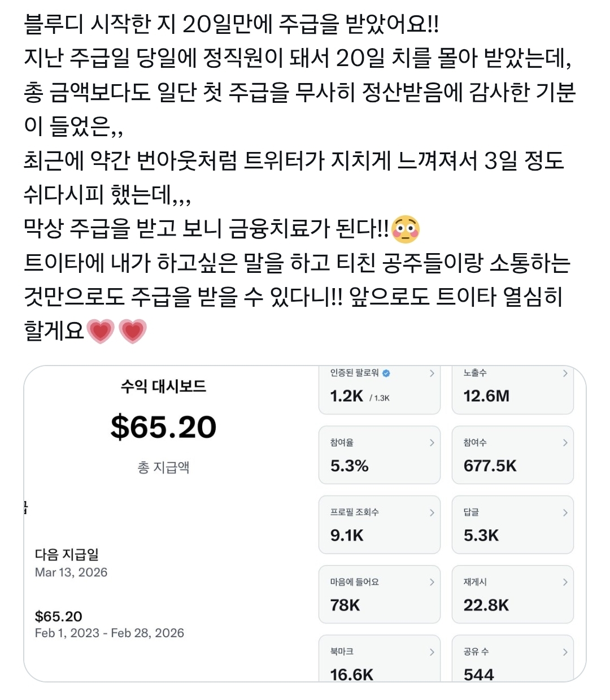Click the chevron on the 재게시 card
Viewport: 610px width, 700px height.
pos(565,582)
